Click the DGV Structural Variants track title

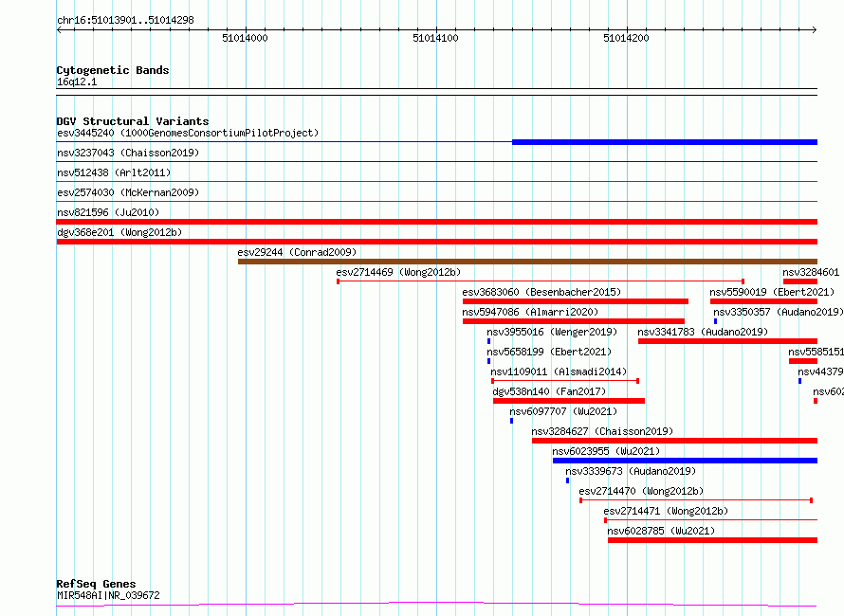click(133, 121)
